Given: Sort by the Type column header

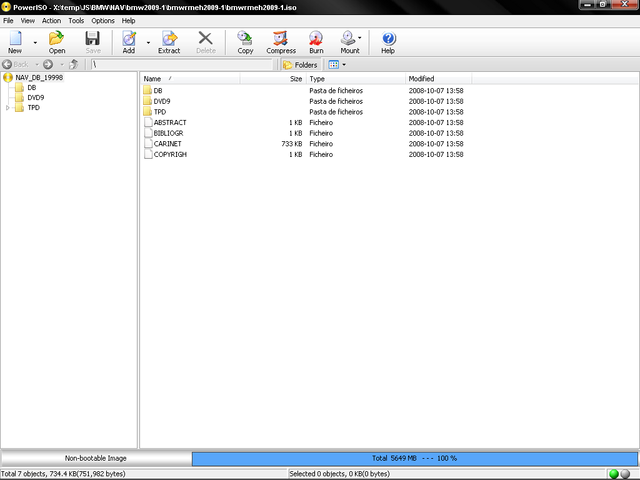Looking at the screenshot, I should point(356,79).
